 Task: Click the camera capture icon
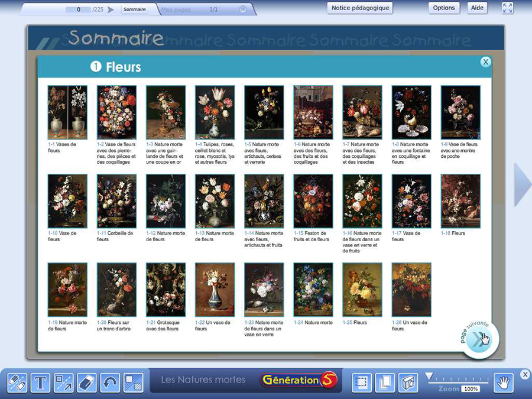click(408, 383)
